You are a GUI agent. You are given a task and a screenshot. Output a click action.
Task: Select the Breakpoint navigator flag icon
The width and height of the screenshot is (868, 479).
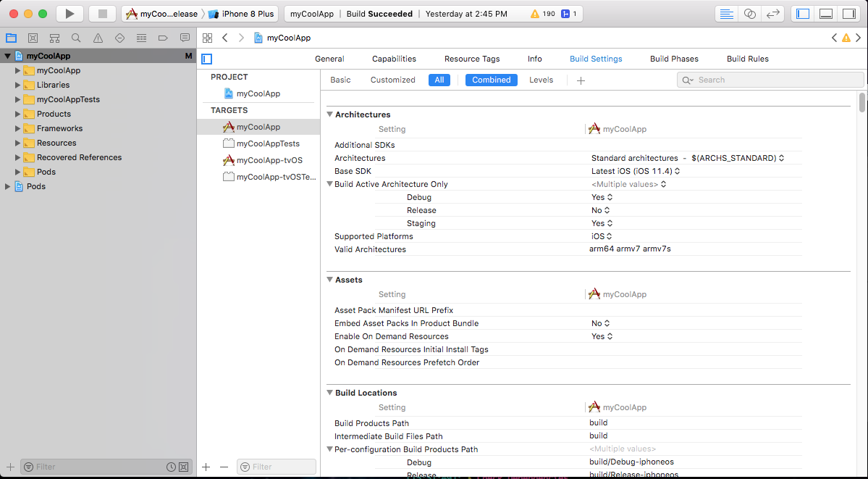163,38
